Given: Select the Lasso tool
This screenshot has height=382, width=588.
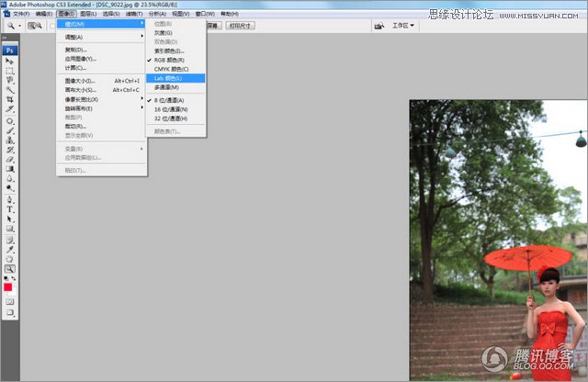Looking at the screenshot, I should (10, 80).
